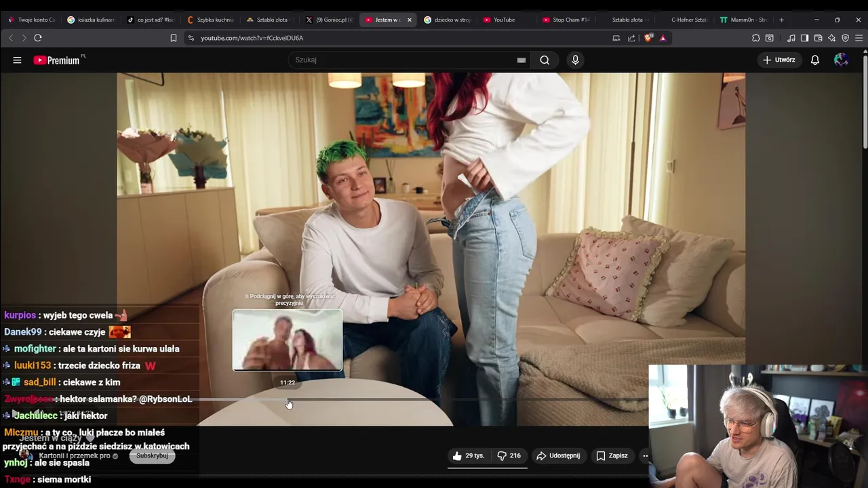Switch to the ksiazka kulinarna Google tab
Viewport: 868px width, 488px height.
click(x=91, y=20)
